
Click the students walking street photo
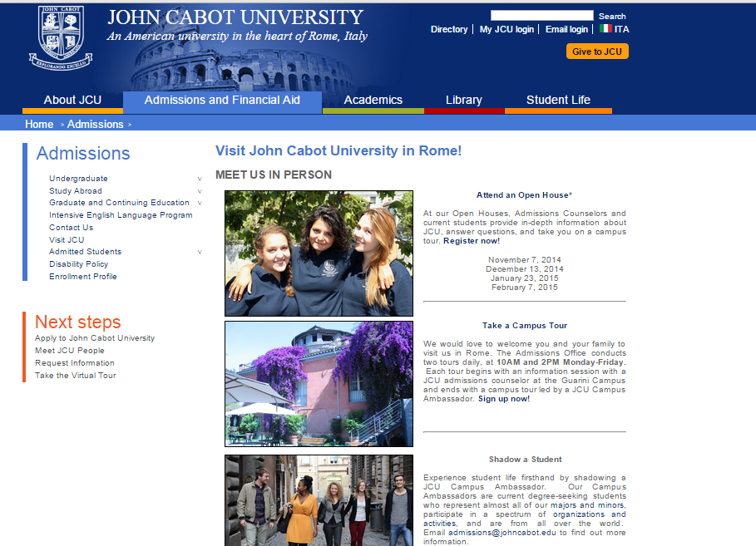319,500
